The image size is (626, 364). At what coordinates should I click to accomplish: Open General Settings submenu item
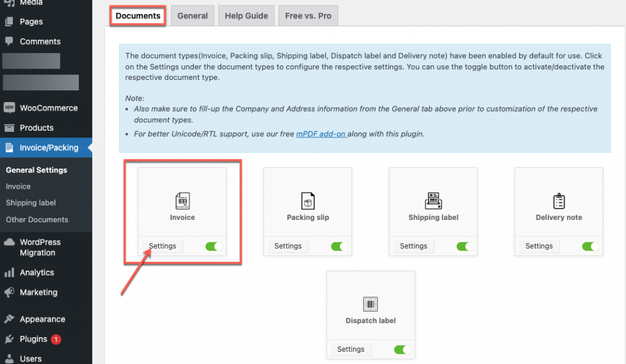coord(36,170)
